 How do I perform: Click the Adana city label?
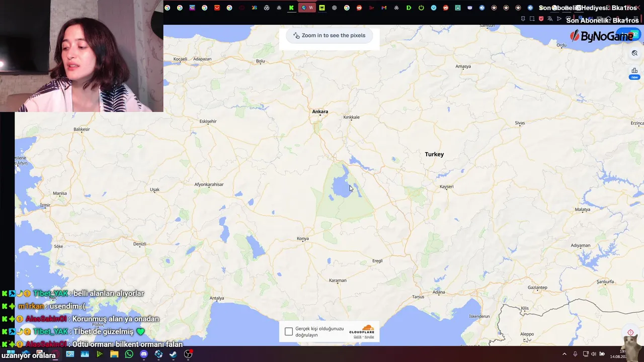pos(439,292)
